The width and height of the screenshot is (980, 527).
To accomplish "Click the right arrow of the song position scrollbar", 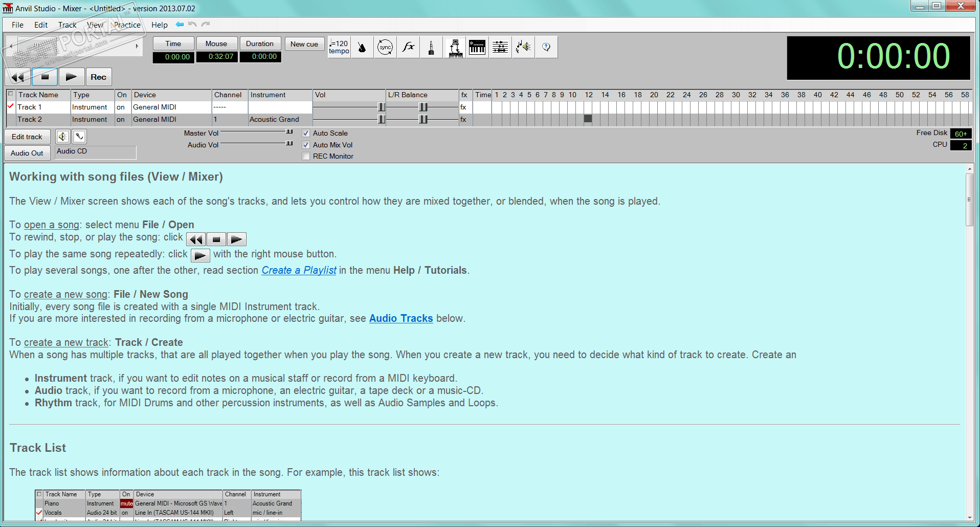I will pyautogui.click(x=137, y=46).
